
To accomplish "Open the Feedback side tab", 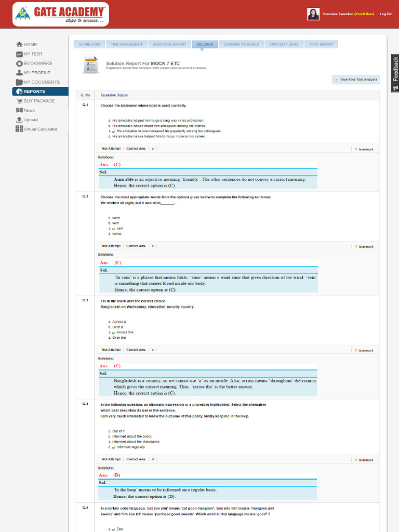I will tap(395, 73).
